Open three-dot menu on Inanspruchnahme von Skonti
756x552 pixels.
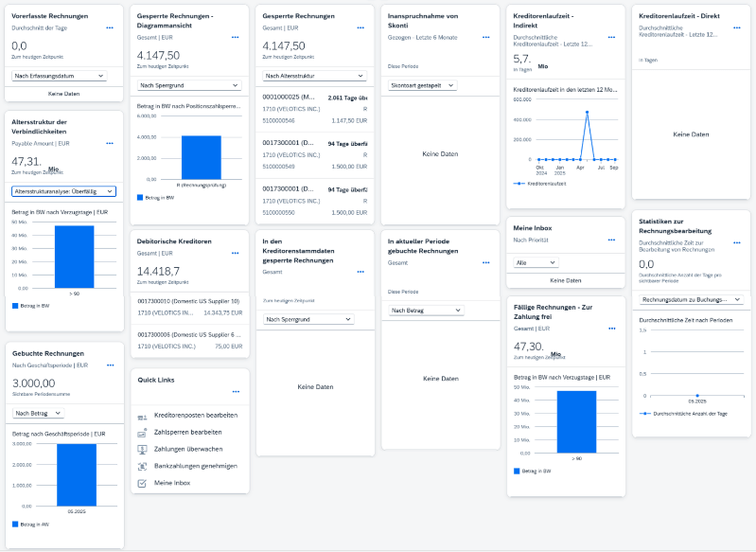(x=486, y=37)
